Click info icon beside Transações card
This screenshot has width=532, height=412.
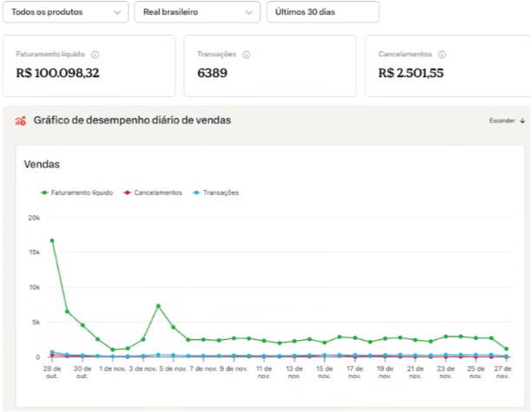tap(246, 55)
